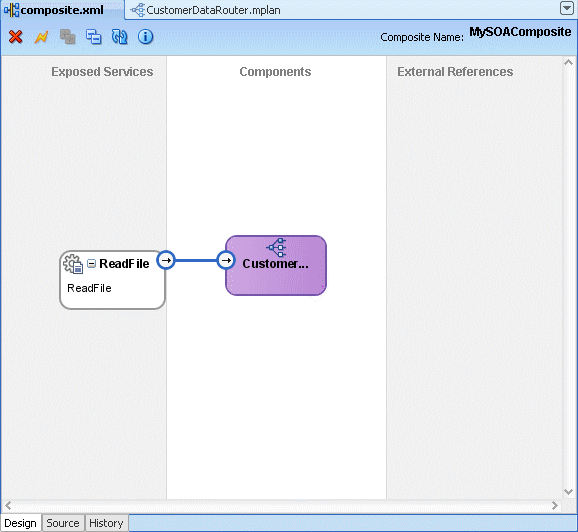Select the Design view tab
This screenshot has width=578, height=532.
(20, 523)
